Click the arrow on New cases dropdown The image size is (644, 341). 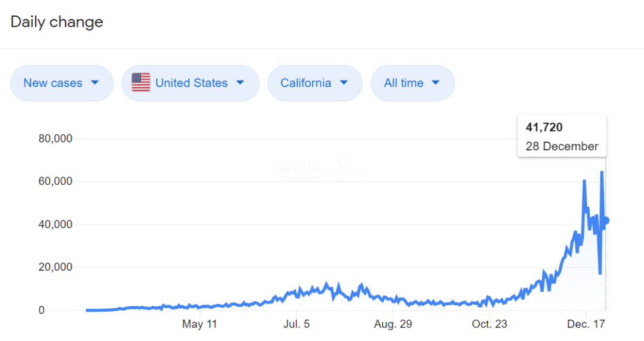[95, 83]
